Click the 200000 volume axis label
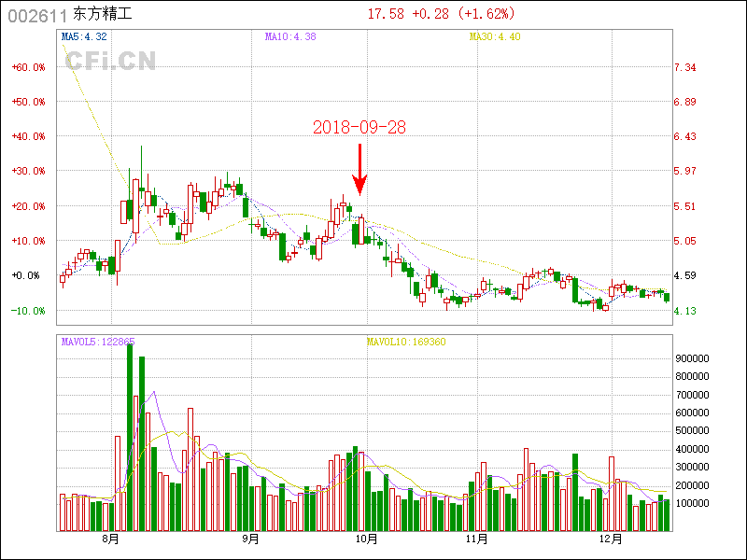Image resolution: width=747 pixels, height=560 pixels. coord(692,485)
